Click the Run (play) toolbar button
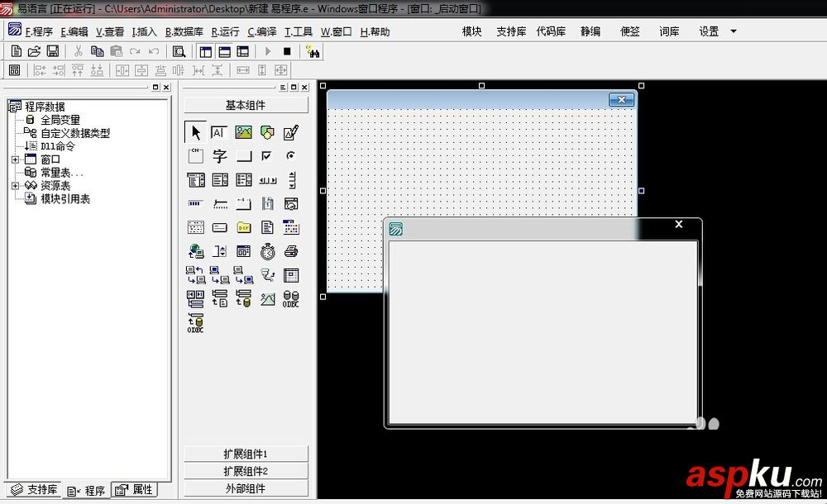The height and width of the screenshot is (504, 827). [x=268, y=51]
